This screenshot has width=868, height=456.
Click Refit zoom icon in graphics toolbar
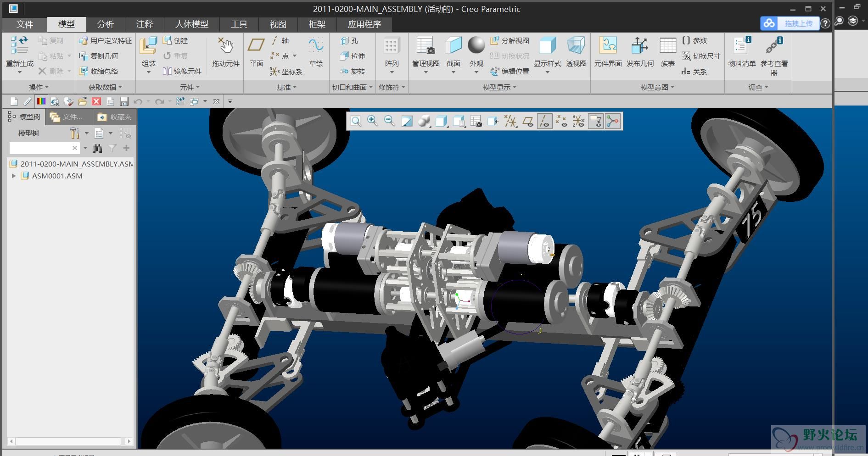pyautogui.click(x=356, y=121)
